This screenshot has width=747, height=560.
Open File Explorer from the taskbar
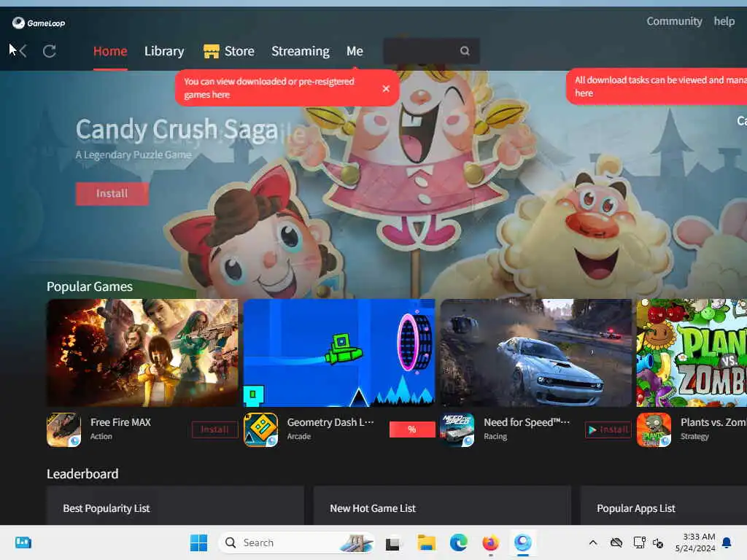[426, 542]
